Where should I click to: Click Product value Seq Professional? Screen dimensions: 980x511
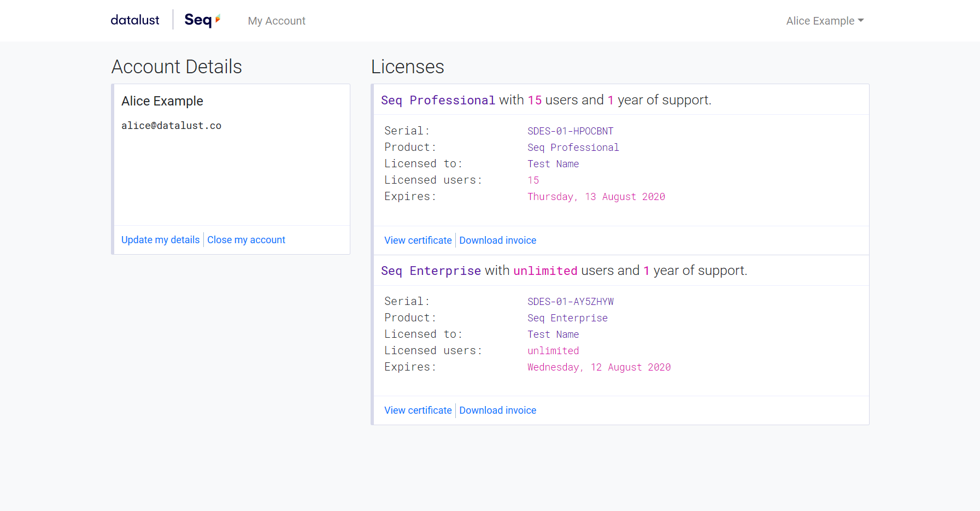(x=573, y=148)
